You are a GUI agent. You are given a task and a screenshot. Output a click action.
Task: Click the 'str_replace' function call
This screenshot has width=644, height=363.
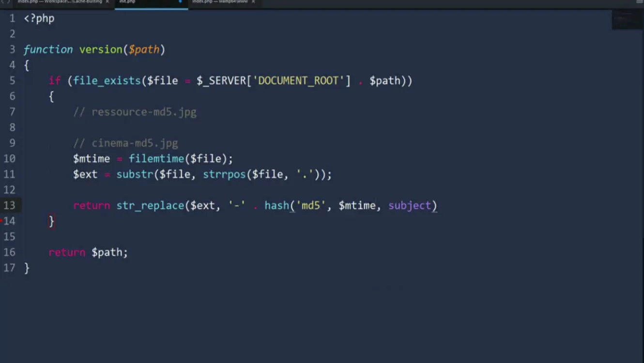(150, 205)
